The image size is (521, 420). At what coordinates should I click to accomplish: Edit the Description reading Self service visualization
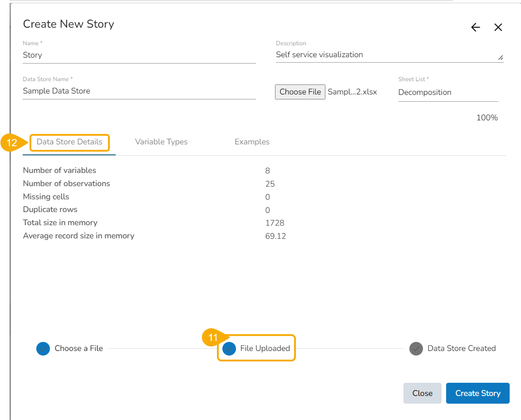click(319, 54)
